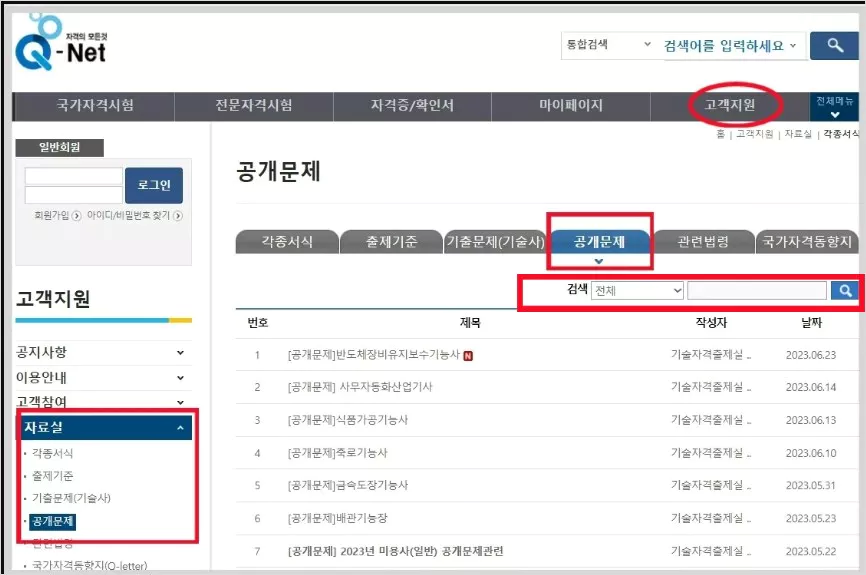
Task: Open post 축로기능사
Action: pyautogui.click(x=337, y=453)
